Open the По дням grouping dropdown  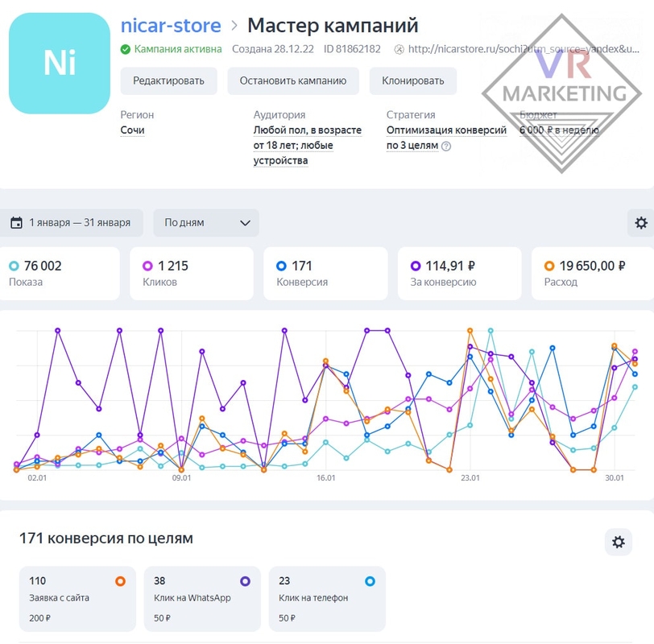point(206,223)
